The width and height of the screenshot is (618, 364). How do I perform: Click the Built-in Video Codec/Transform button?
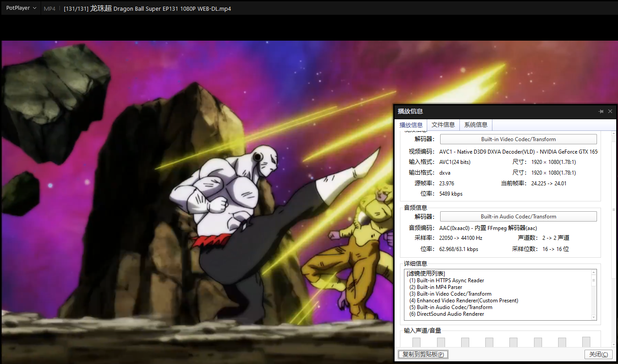click(x=518, y=139)
